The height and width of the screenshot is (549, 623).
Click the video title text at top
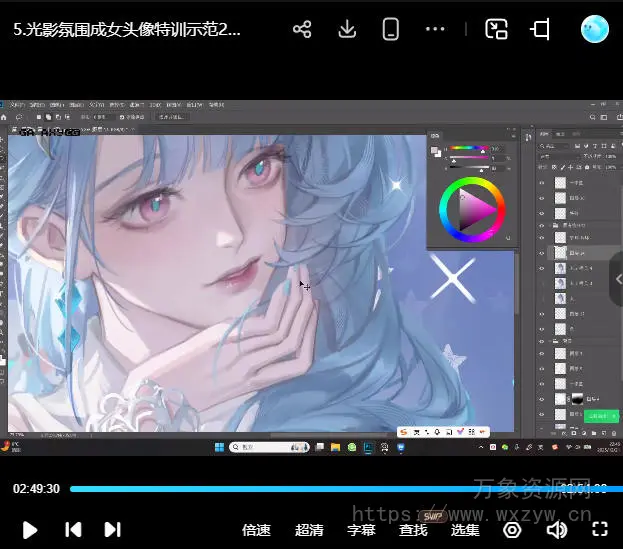[x=127, y=30]
